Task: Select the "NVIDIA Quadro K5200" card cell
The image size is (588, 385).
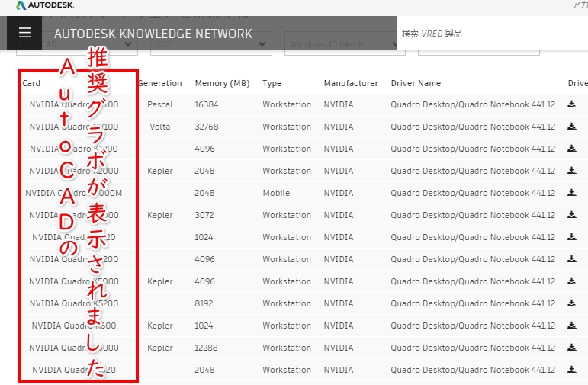Action: (74, 303)
